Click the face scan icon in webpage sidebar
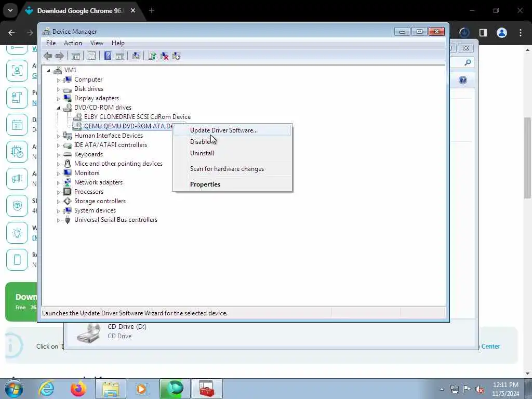532x399 pixels. click(x=17, y=71)
